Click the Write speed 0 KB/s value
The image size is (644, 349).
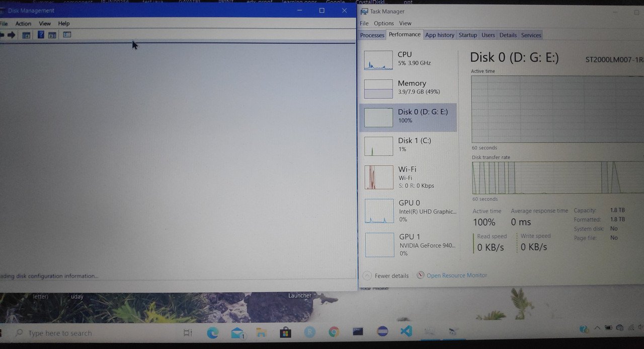pyautogui.click(x=534, y=247)
